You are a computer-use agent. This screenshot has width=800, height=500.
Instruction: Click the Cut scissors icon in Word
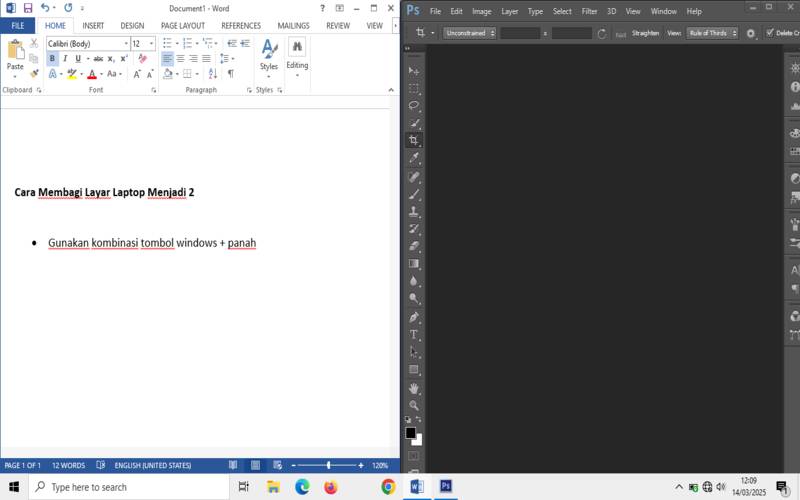point(34,43)
